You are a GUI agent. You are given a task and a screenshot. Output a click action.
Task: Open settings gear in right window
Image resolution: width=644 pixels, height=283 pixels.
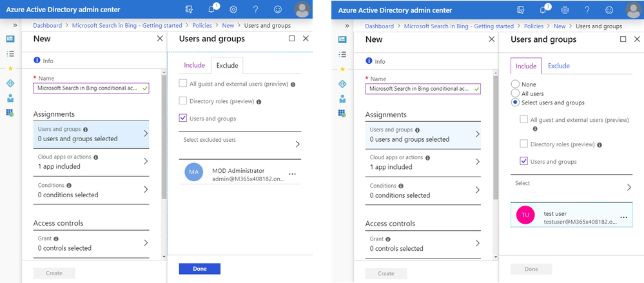click(565, 10)
